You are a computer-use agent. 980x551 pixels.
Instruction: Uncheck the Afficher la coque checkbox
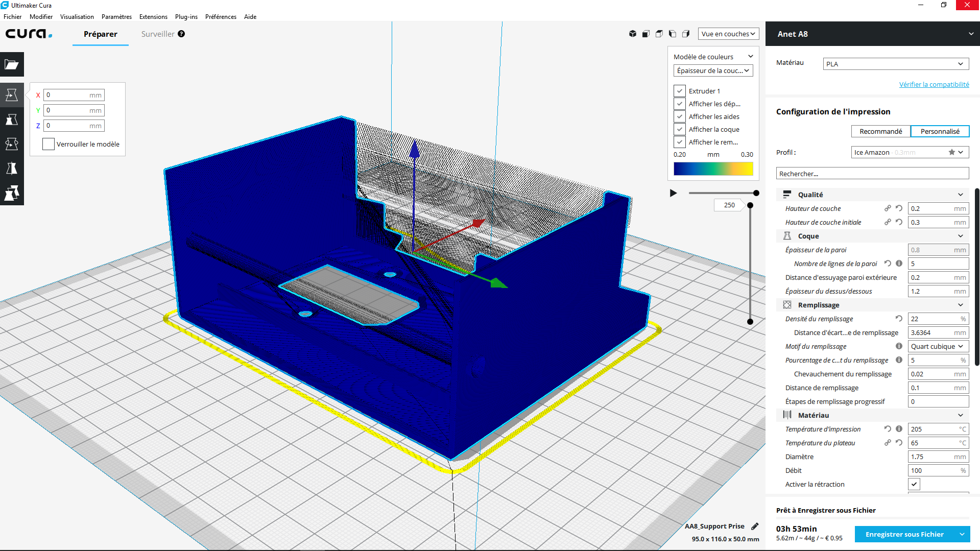(679, 129)
